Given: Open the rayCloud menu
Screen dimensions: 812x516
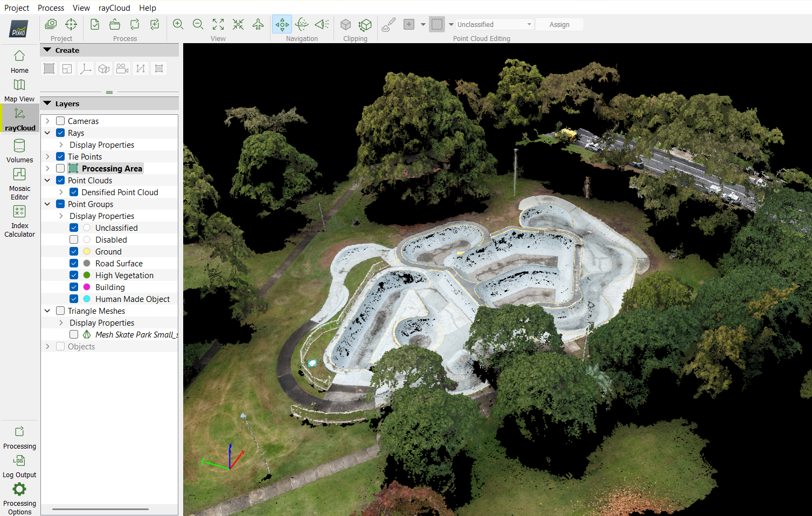Looking at the screenshot, I should pos(114,8).
